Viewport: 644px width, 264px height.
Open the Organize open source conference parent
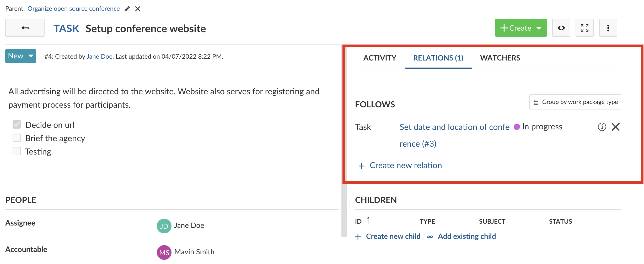click(74, 8)
